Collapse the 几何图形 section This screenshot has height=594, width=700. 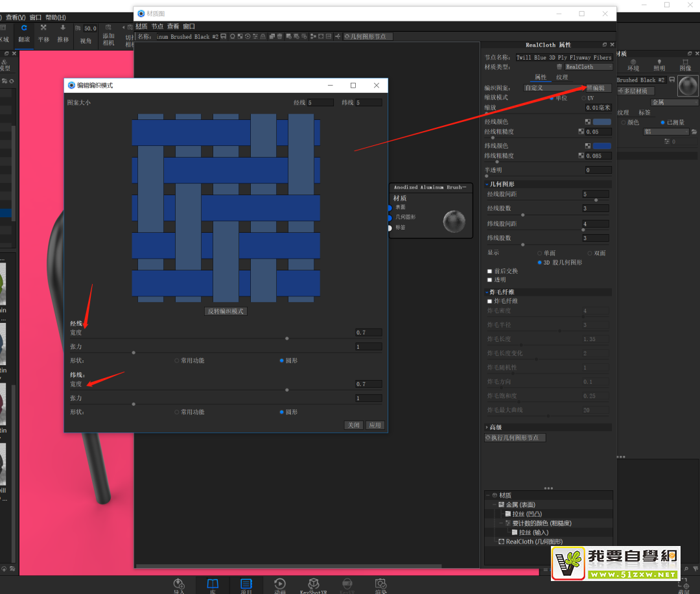click(487, 184)
